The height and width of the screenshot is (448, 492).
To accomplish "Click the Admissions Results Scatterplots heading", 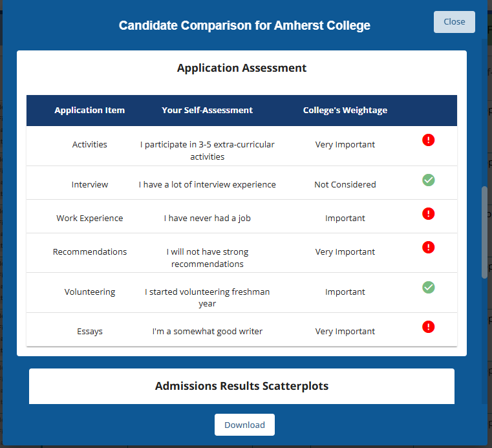I will pyautogui.click(x=242, y=386).
